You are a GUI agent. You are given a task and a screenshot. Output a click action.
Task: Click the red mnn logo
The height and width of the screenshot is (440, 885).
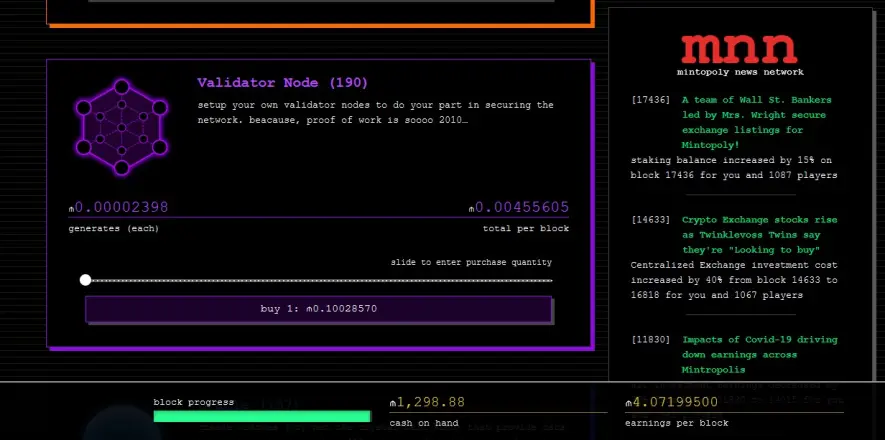(x=739, y=49)
